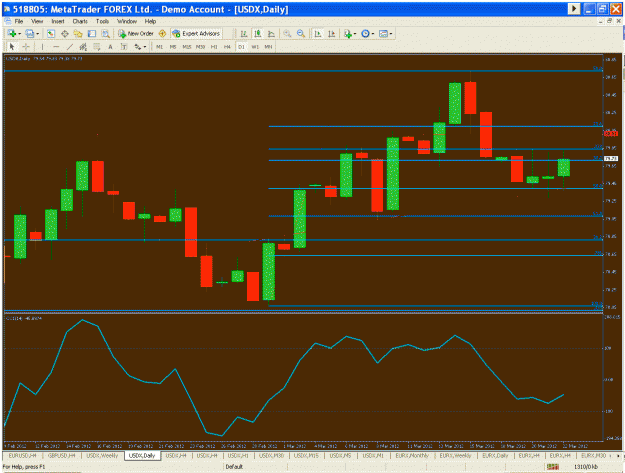Set timeframe to H4

point(227,47)
